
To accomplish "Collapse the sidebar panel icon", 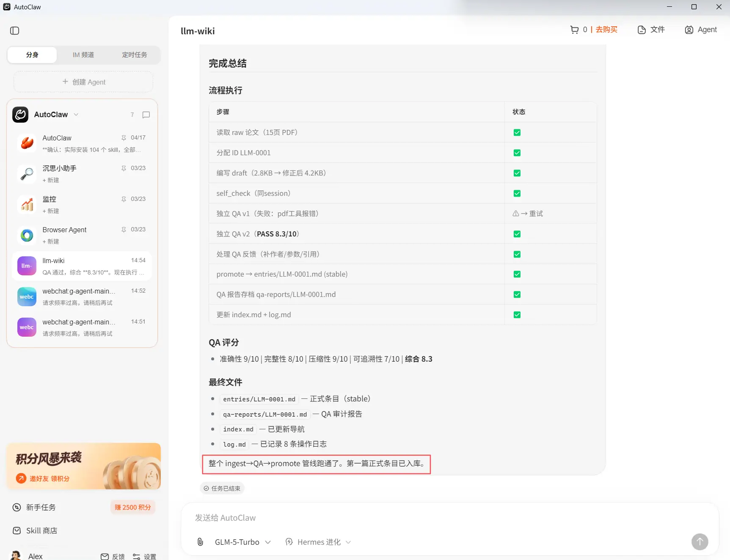I will point(14,30).
